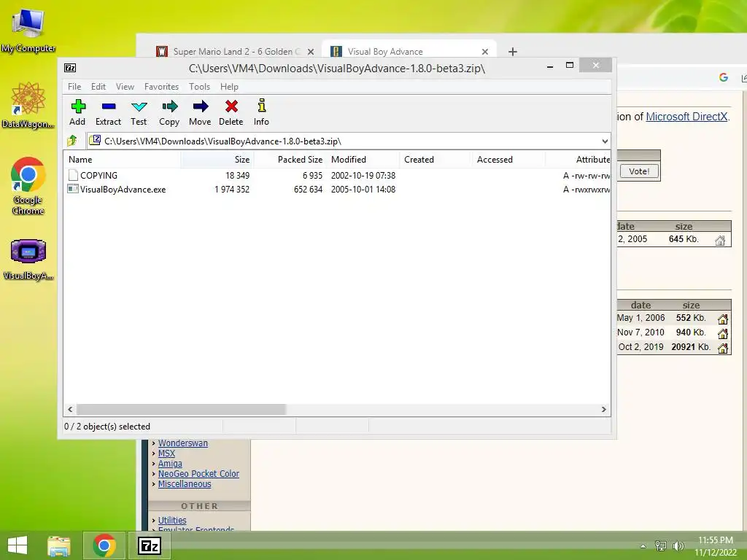Sort by Created column header
Image resolution: width=747 pixels, height=560 pixels.
point(436,160)
